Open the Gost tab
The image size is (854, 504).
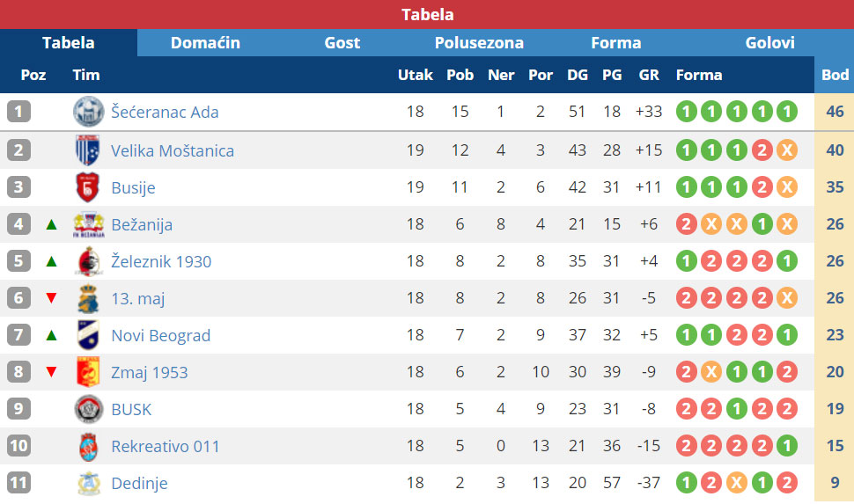pos(342,42)
